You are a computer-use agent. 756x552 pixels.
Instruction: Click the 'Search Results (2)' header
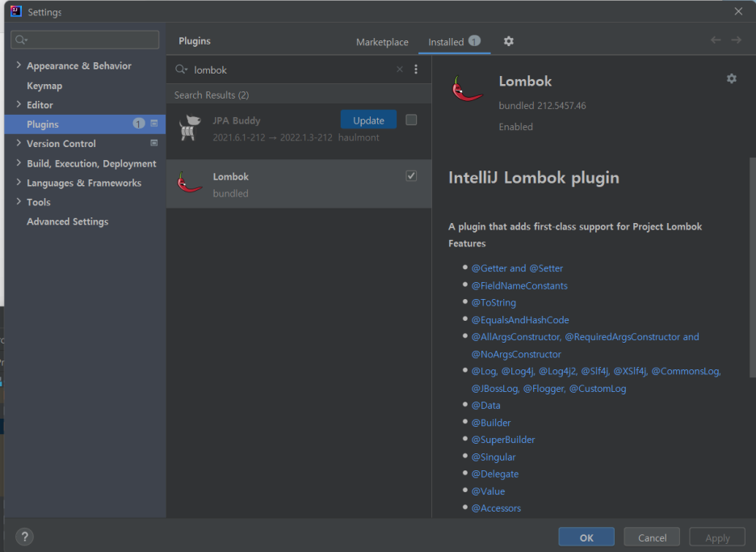(x=211, y=95)
